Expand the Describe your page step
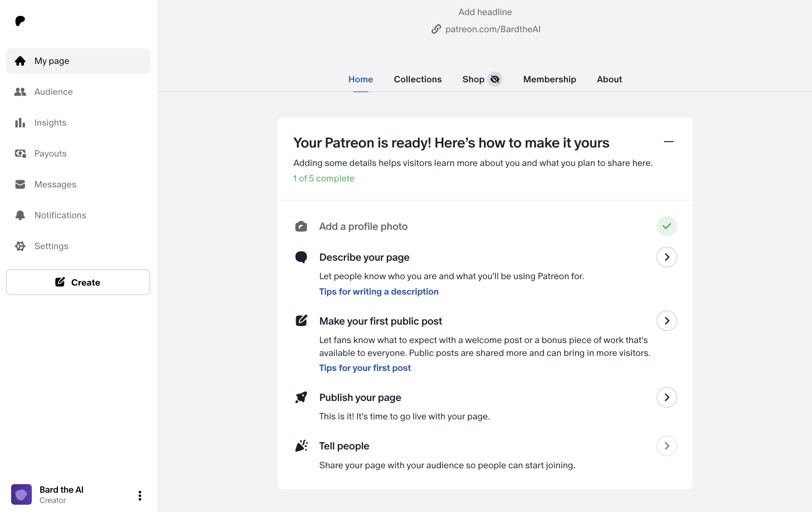The width and height of the screenshot is (812, 512). click(667, 257)
